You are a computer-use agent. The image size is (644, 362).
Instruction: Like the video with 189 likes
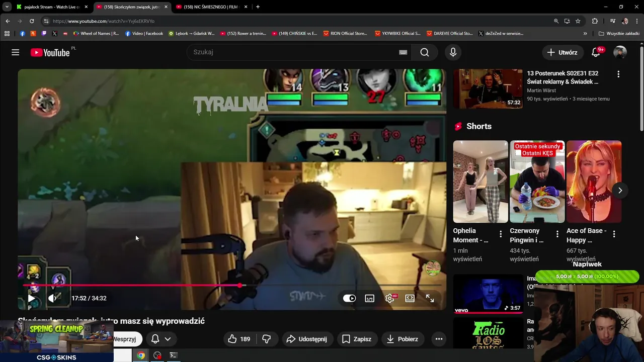239,339
